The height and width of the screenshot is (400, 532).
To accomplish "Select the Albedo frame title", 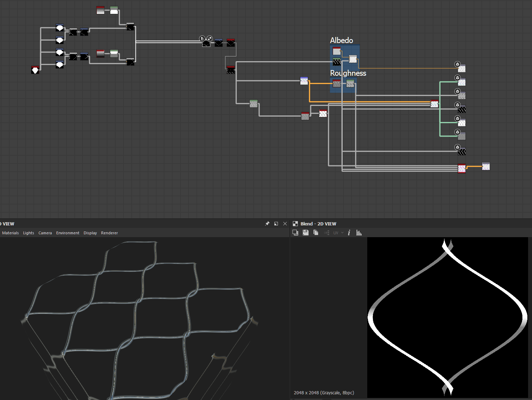I will tap(342, 40).
